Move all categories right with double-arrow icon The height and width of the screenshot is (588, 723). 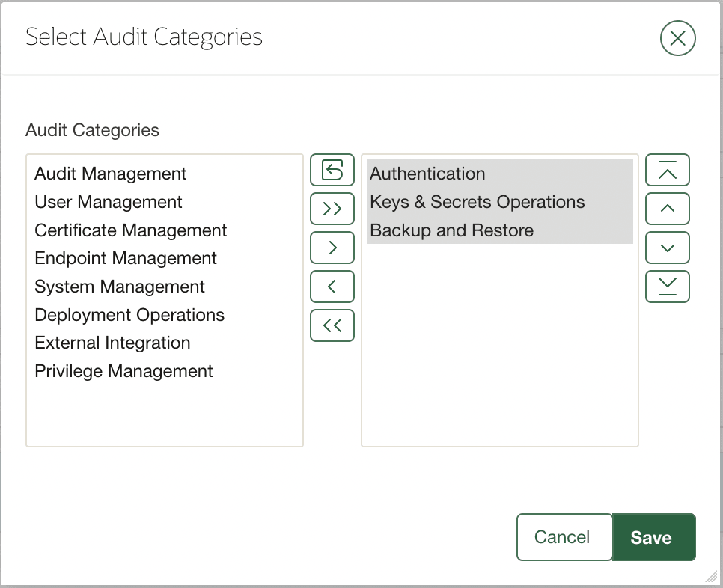[x=332, y=209]
